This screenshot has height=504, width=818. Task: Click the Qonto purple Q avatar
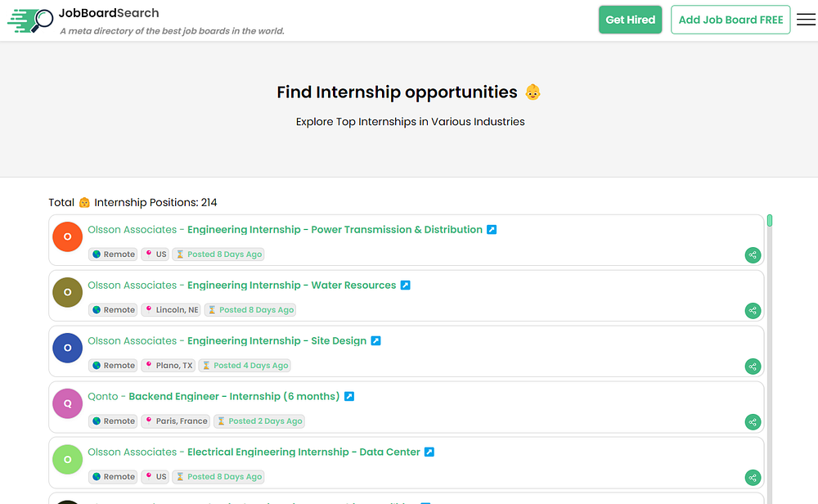(x=68, y=403)
